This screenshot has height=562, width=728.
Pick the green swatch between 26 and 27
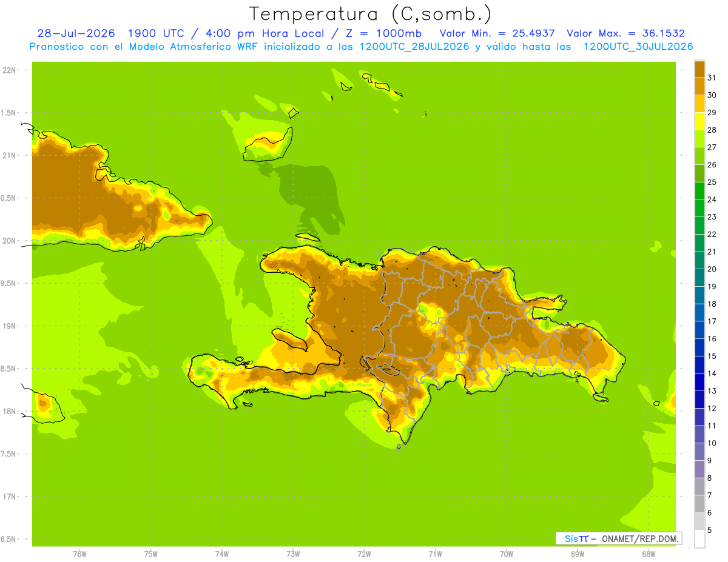tap(699, 156)
